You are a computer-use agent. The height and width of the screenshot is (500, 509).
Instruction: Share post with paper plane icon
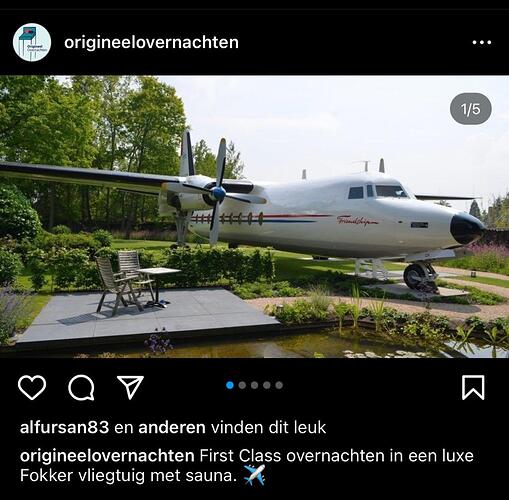pos(130,387)
